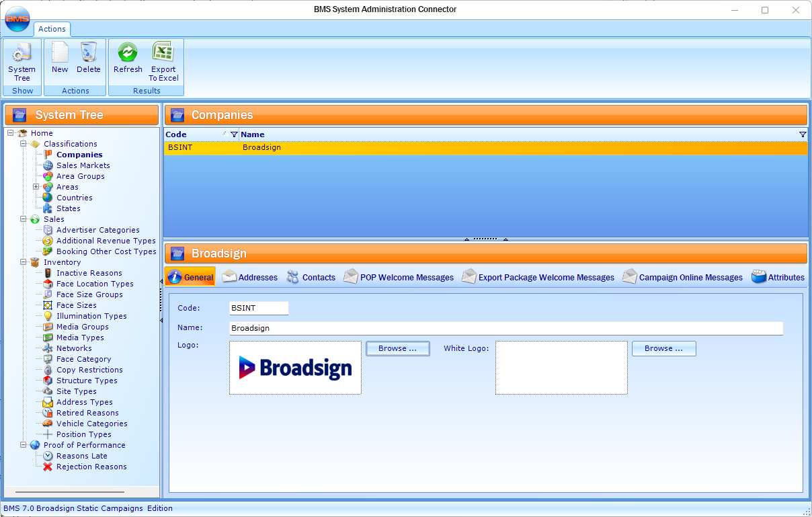The image size is (812, 517).
Task: Select the General tab
Action: click(191, 277)
